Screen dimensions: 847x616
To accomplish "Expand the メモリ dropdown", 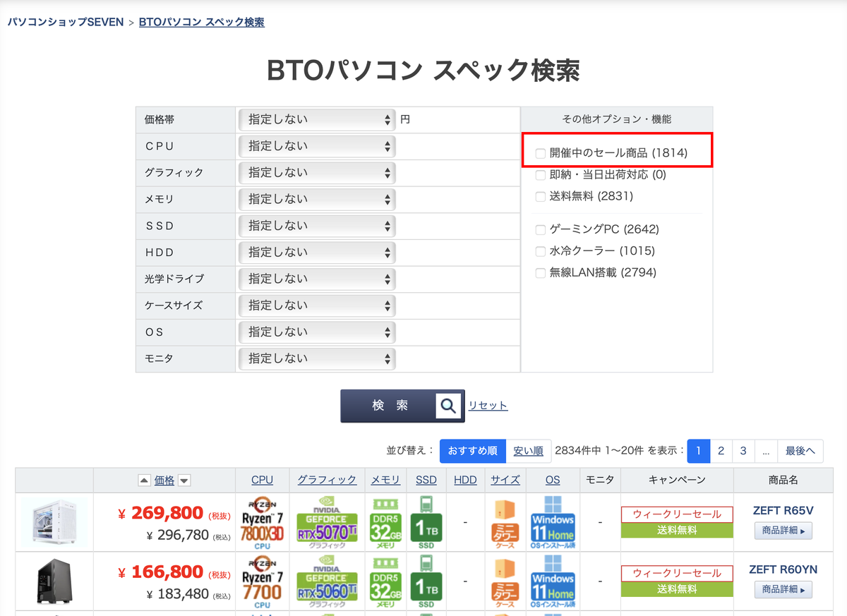I will tap(317, 199).
